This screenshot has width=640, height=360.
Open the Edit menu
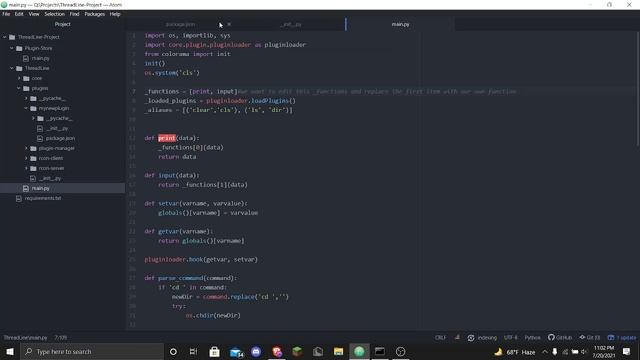point(19,14)
